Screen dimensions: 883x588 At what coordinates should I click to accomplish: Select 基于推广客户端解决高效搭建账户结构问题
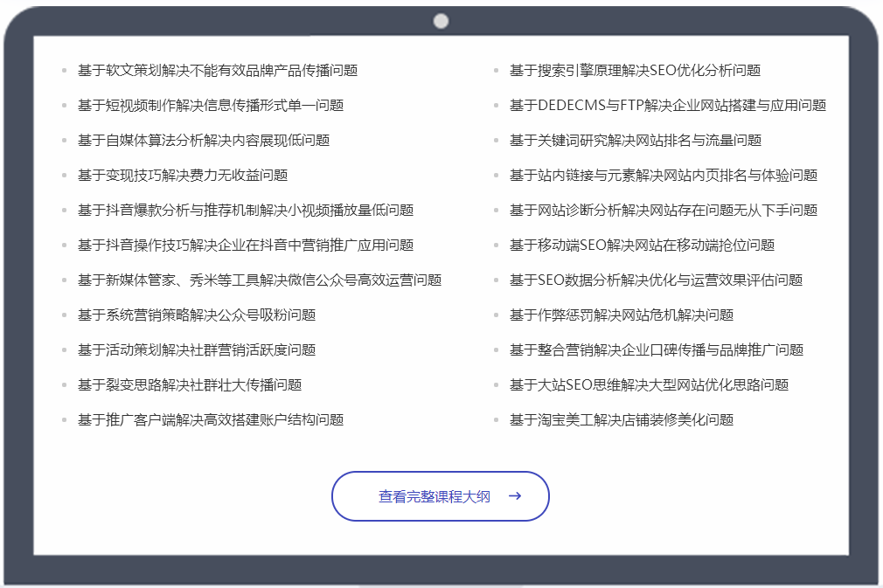[211, 420]
